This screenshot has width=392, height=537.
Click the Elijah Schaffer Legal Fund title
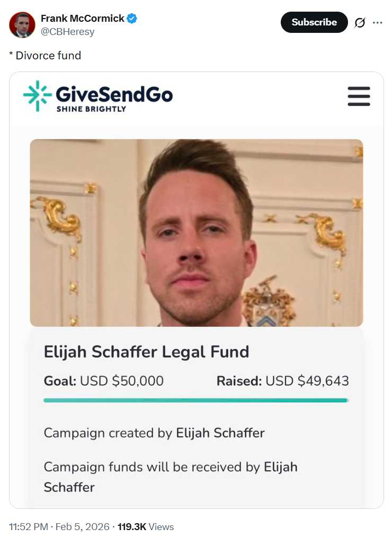coord(146,352)
